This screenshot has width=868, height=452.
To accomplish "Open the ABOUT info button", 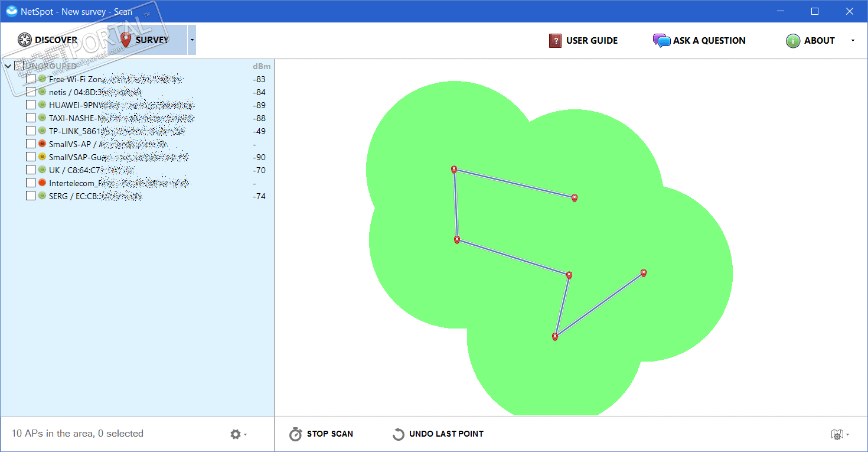I will point(810,41).
